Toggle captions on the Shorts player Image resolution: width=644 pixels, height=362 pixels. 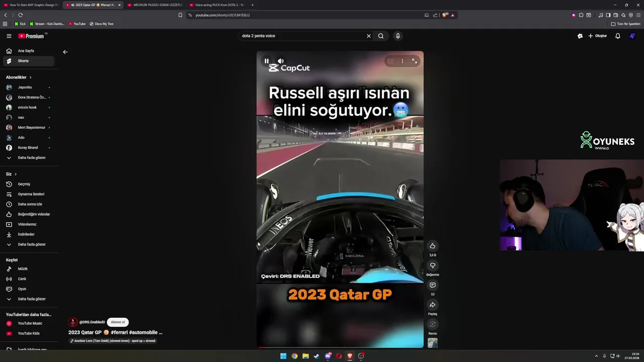coord(390,61)
